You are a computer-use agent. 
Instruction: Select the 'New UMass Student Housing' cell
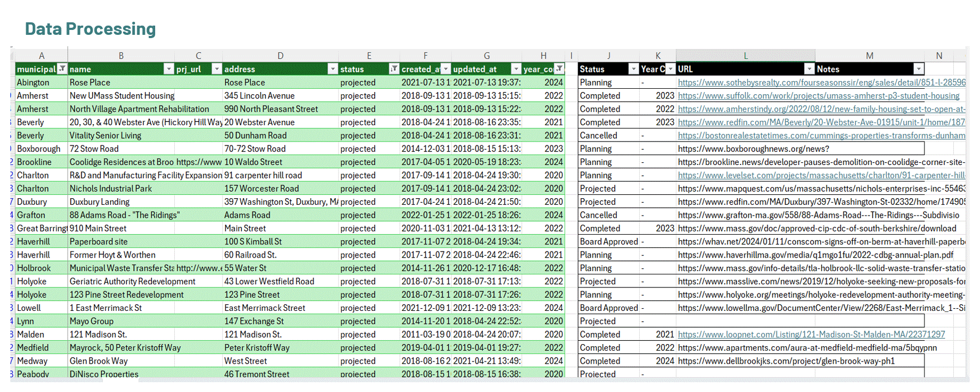tap(121, 96)
